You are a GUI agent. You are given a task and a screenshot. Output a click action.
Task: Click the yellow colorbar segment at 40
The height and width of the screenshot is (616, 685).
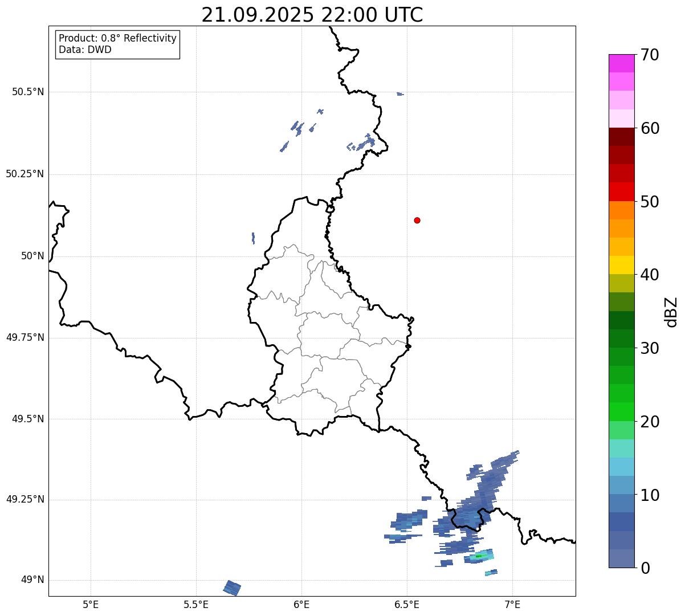pyautogui.click(x=621, y=266)
